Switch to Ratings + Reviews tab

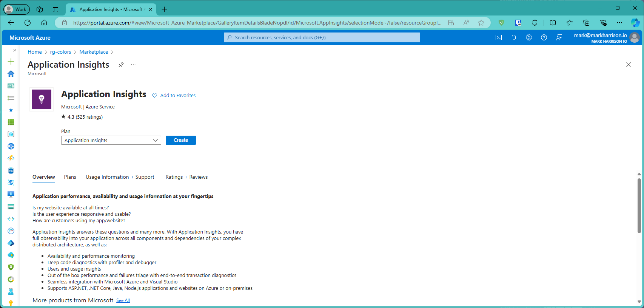186,177
